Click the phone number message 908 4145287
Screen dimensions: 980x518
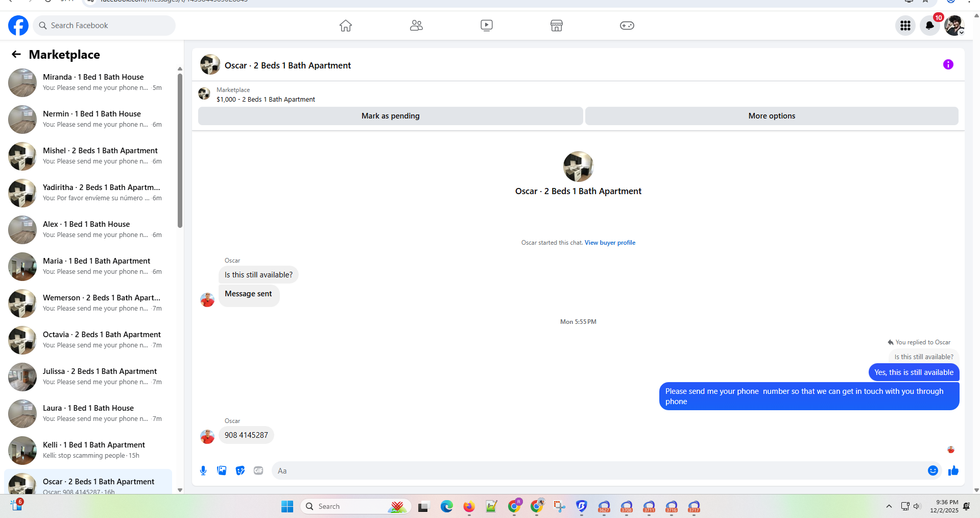(x=246, y=435)
